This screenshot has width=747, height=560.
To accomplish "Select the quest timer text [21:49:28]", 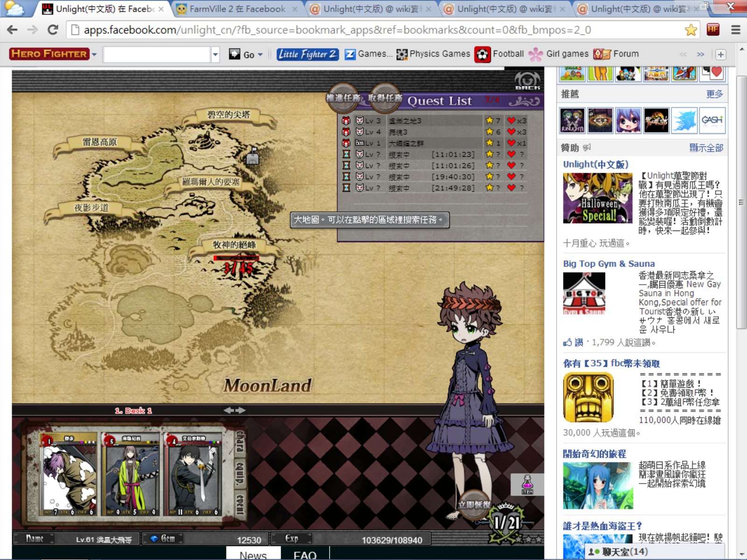I will tap(453, 188).
